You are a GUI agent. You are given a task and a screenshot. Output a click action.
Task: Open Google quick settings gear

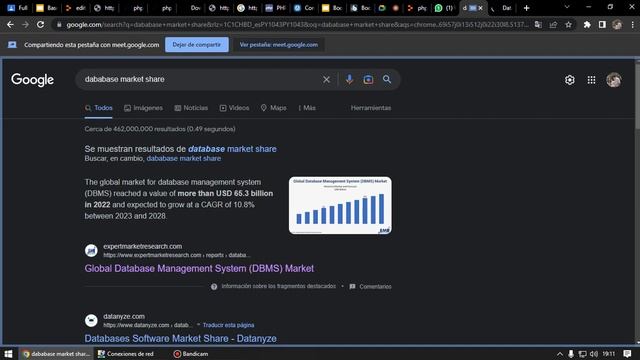click(x=569, y=80)
